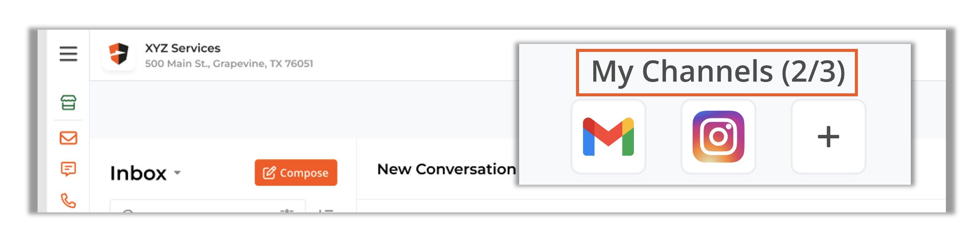The image size is (980, 245).
Task: Click the My Channels (2/3) label
Action: [x=718, y=72]
